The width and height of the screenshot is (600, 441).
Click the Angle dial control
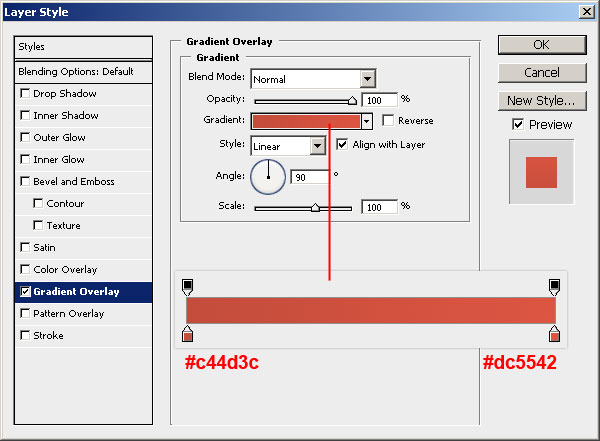(x=267, y=177)
